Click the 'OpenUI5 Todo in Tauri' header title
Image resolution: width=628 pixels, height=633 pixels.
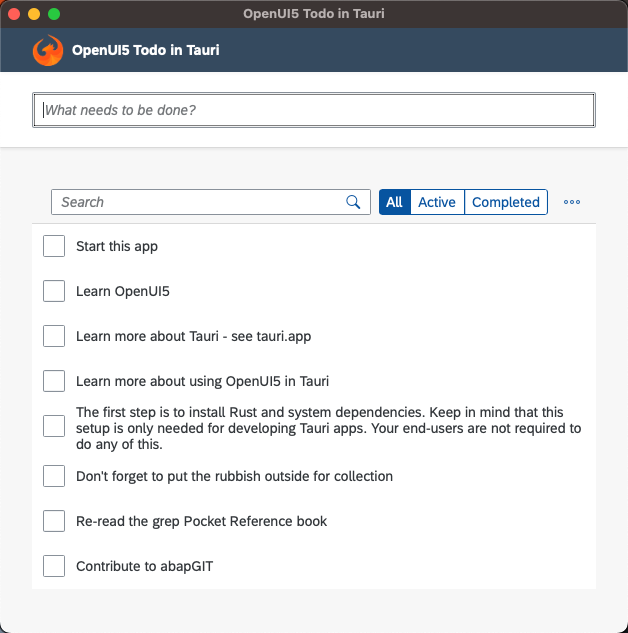[146, 50]
